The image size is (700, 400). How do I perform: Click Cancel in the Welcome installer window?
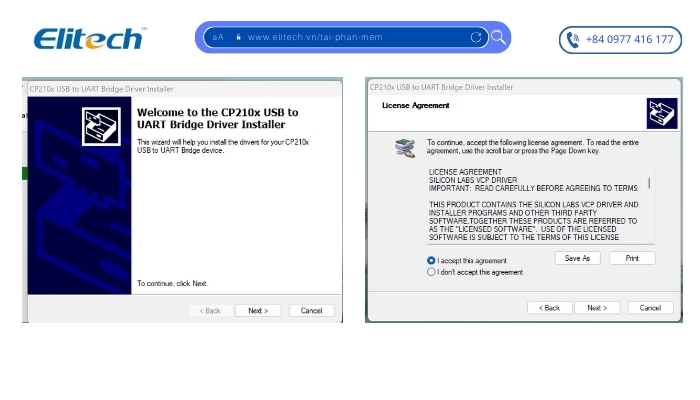pos(311,311)
